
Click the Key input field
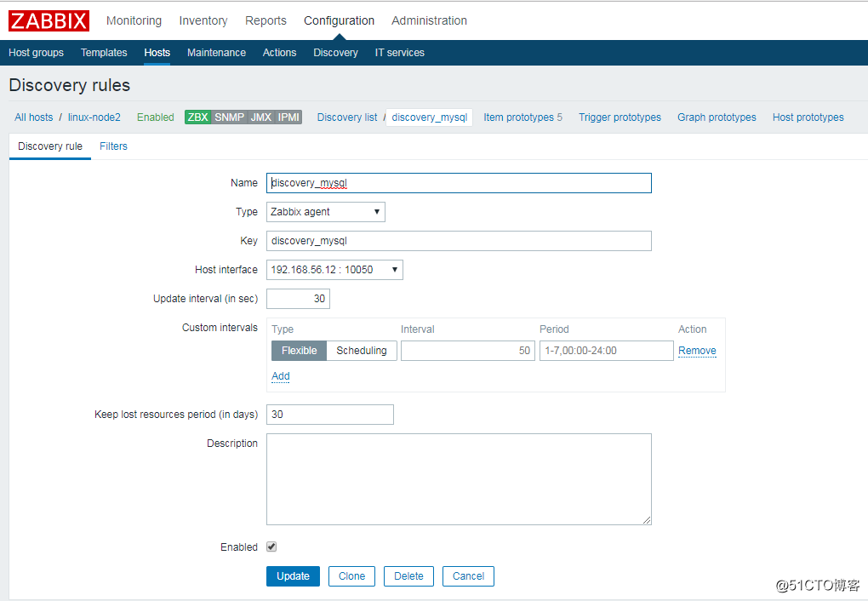459,241
